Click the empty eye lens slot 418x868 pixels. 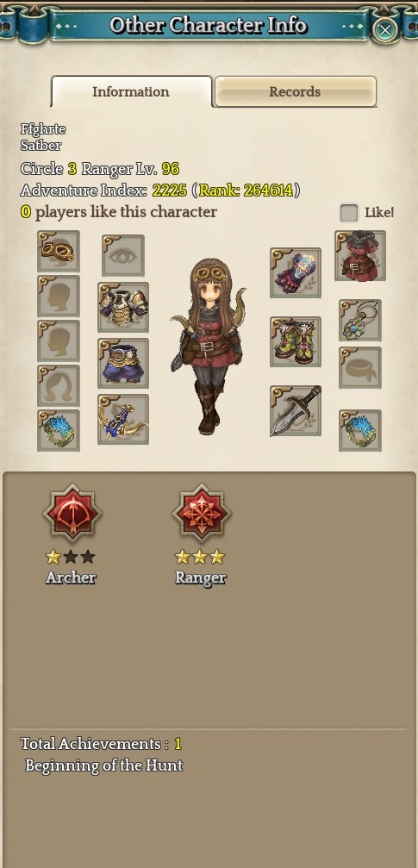(123, 255)
